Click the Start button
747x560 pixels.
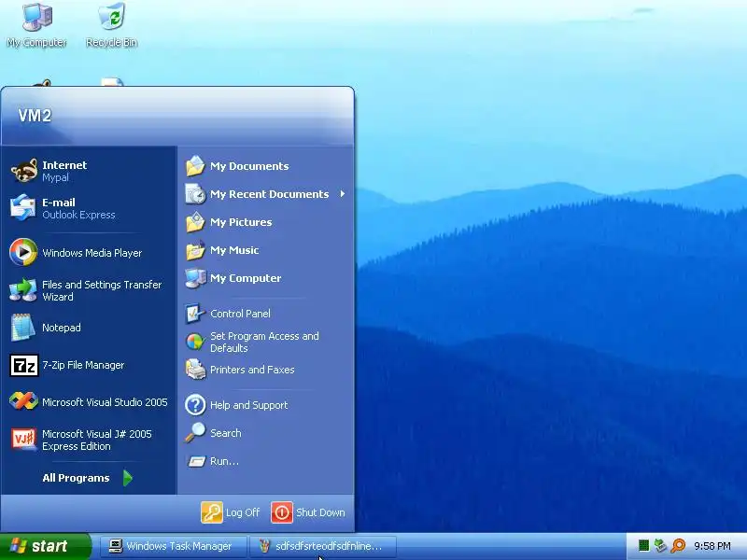[x=45, y=546]
